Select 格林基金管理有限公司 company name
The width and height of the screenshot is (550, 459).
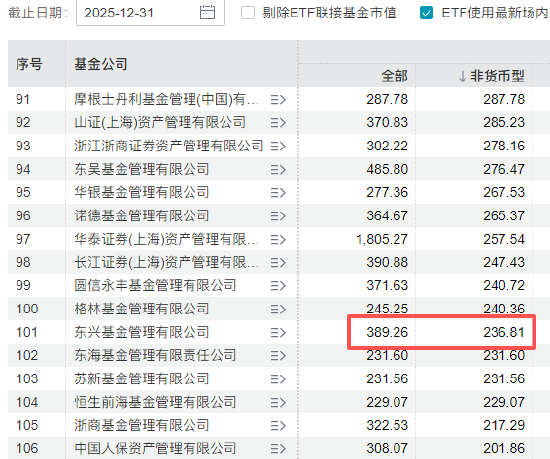[142, 309]
